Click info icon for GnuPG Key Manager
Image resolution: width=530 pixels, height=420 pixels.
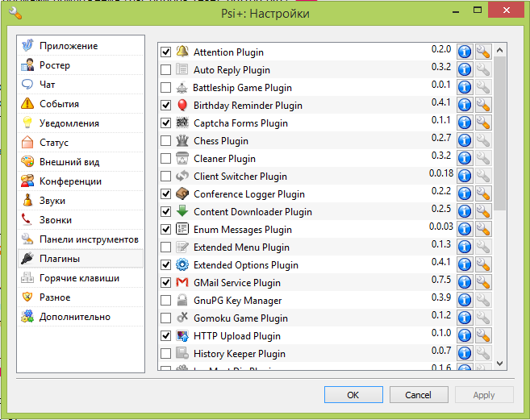(465, 301)
